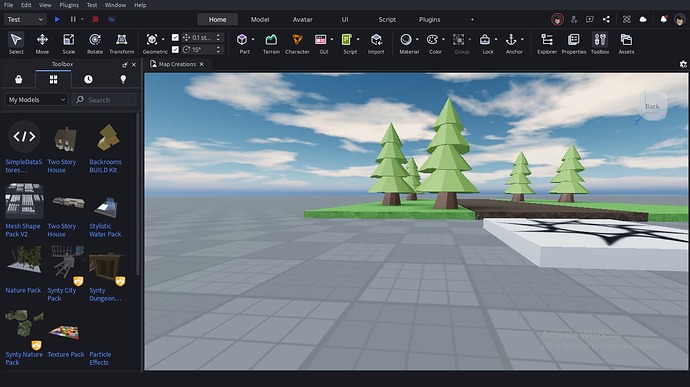
Task: Insert the Stylistic Water Pack model
Action: 106,208
